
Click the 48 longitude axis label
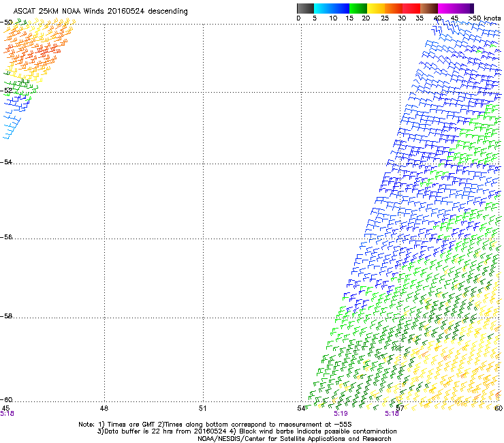tap(104, 408)
